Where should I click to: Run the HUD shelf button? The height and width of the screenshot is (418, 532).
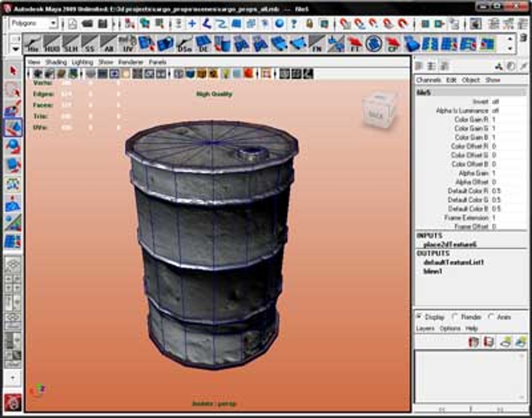(x=52, y=43)
